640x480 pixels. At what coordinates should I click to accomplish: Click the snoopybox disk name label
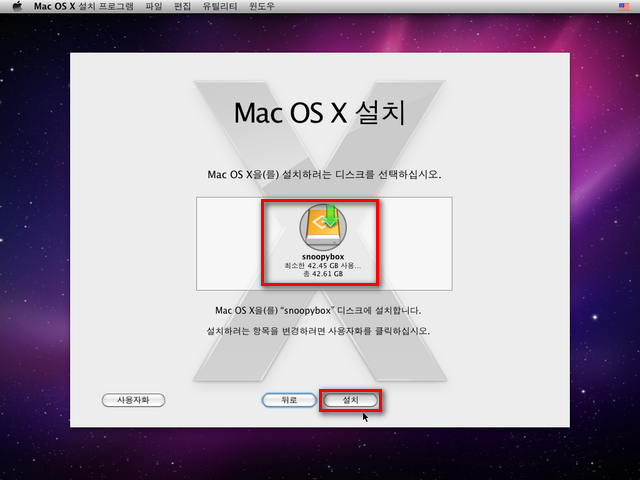(323, 257)
